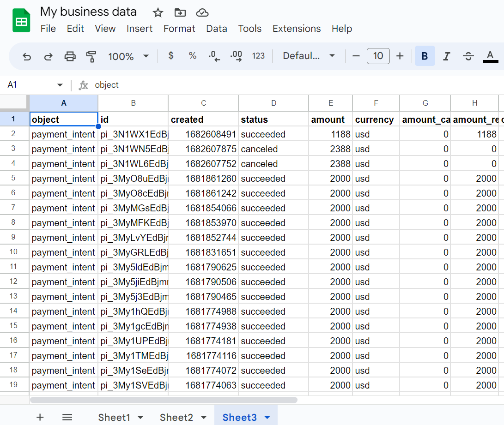504x425 pixels.
Task: Open the Google Sheets home icon
Action: coord(21,21)
